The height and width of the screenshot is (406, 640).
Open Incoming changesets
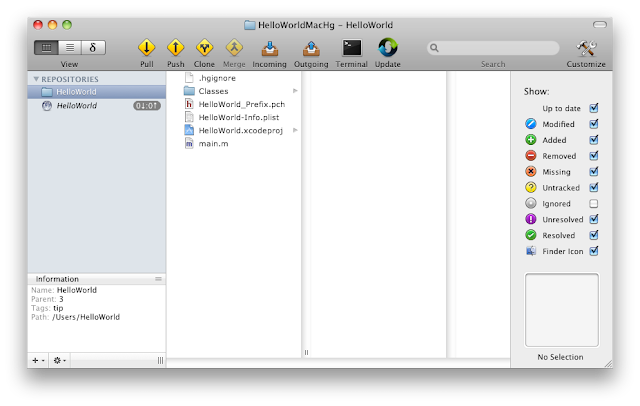(269, 49)
